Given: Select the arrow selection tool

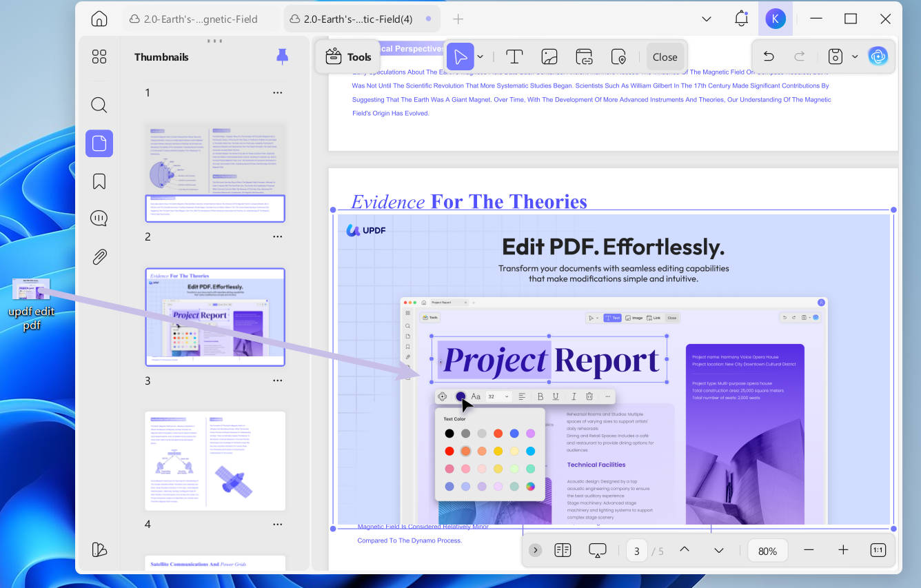Looking at the screenshot, I should click(460, 57).
